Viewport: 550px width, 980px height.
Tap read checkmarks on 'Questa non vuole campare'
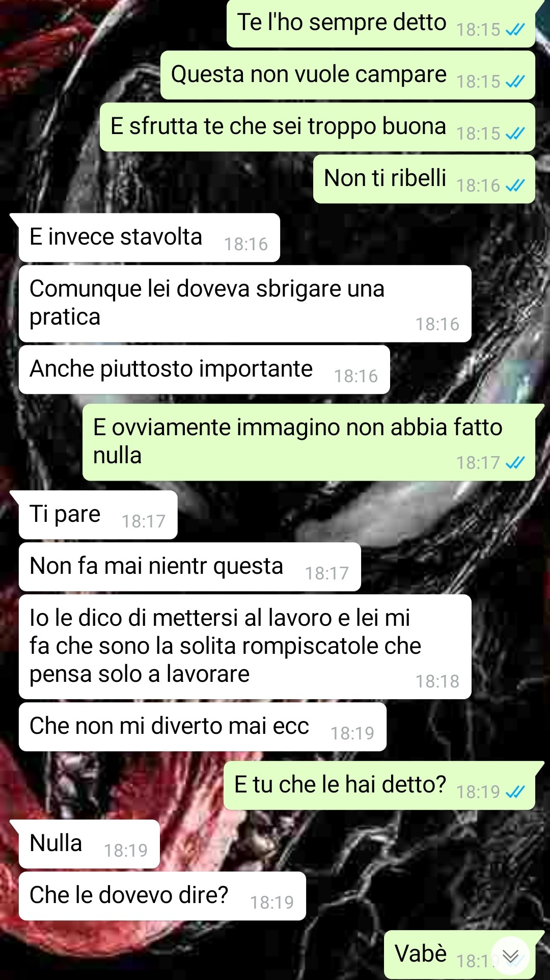515,82
